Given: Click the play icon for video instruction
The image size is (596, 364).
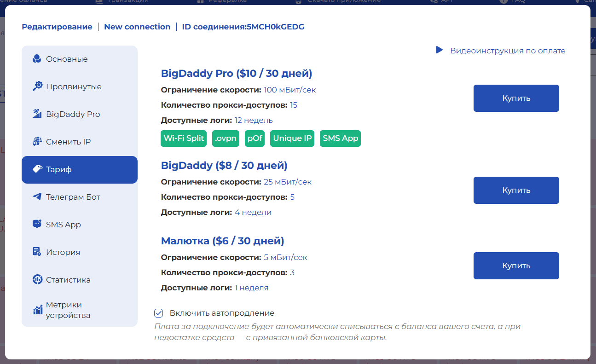Looking at the screenshot, I should click(440, 50).
